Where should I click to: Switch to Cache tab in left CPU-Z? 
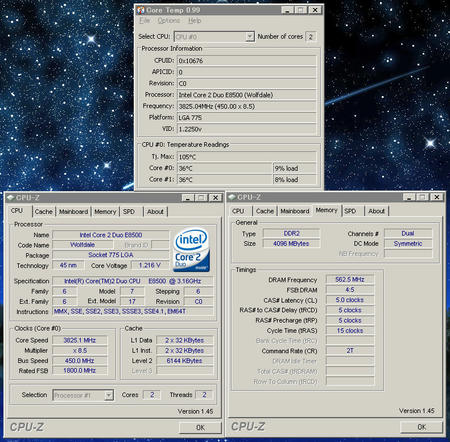point(44,212)
